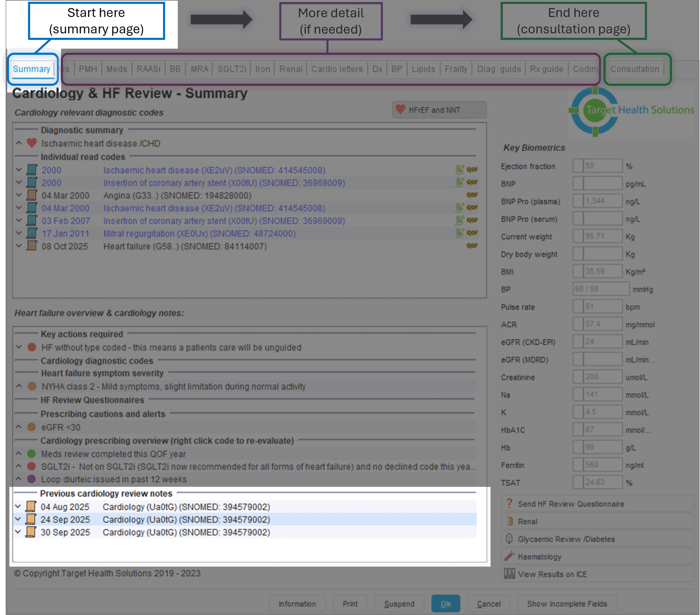
Task: Tick the checkbox beside Ejection fraction value
Action: 578,166
